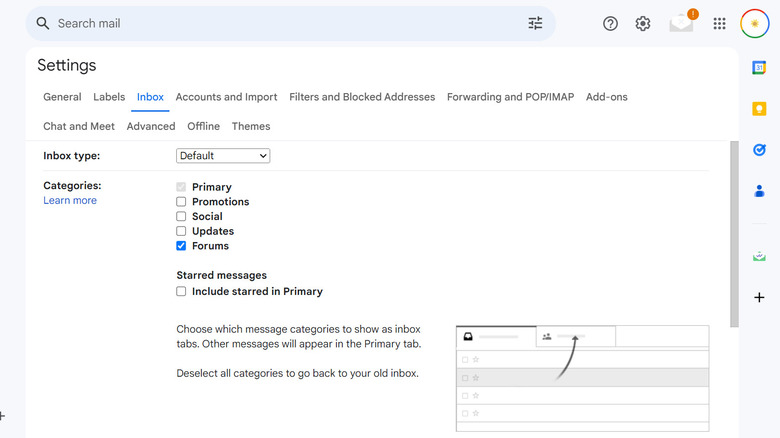
Task: Expand the Inbox type dropdown
Action: pyautogui.click(x=223, y=156)
